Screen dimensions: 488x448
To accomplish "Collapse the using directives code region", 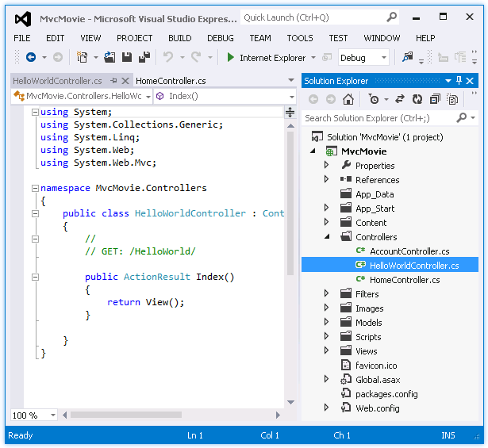I will 35,113.
